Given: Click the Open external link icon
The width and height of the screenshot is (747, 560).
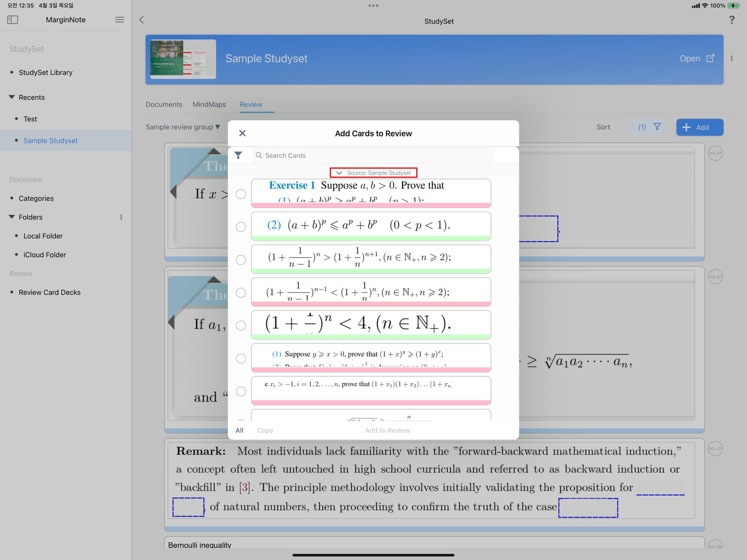Looking at the screenshot, I should pos(710,58).
